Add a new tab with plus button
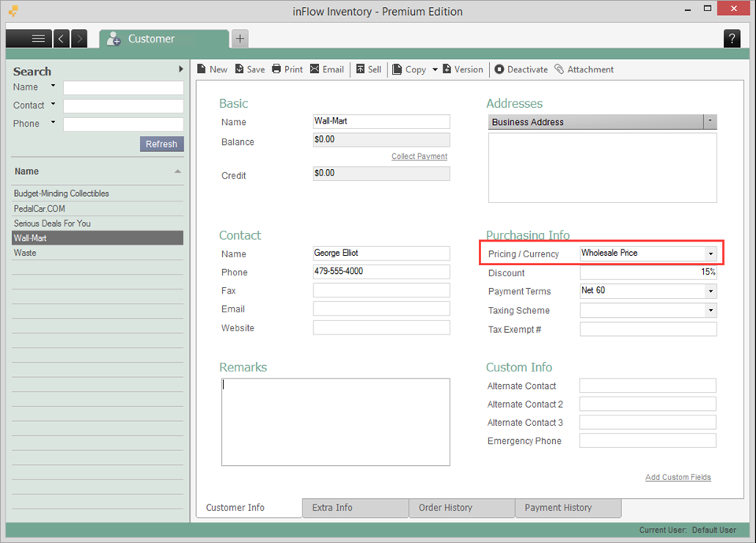The image size is (756, 543). point(240,39)
